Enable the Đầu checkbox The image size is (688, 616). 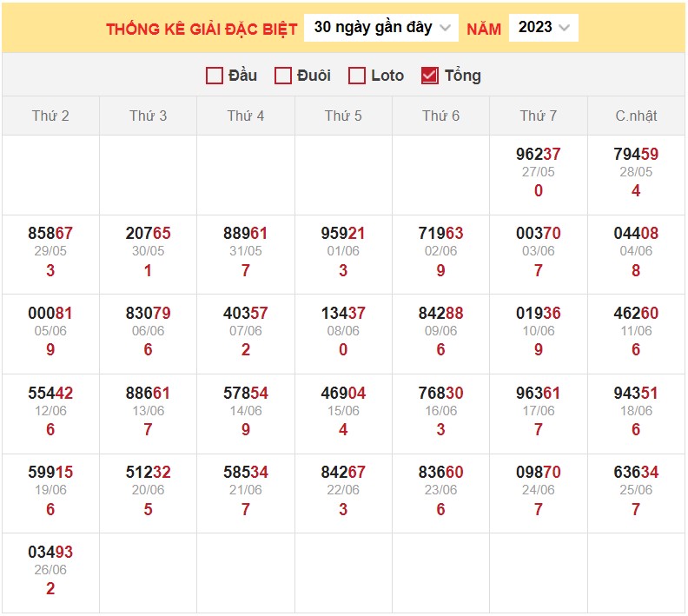pos(215,76)
